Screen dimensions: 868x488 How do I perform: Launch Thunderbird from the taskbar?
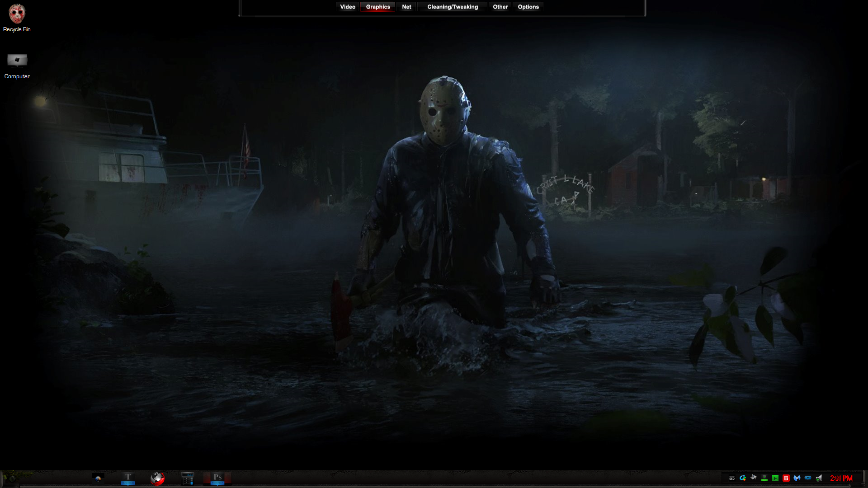point(128,478)
